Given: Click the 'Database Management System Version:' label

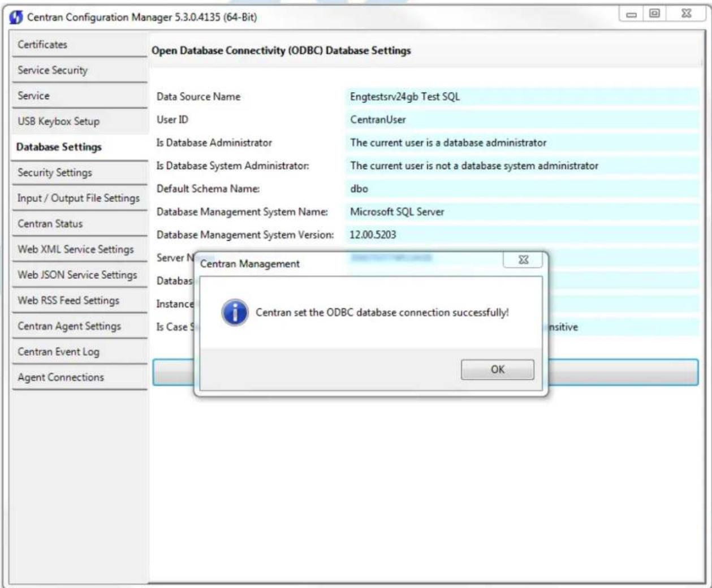Looking at the screenshot, I should [x=245, y=235].
